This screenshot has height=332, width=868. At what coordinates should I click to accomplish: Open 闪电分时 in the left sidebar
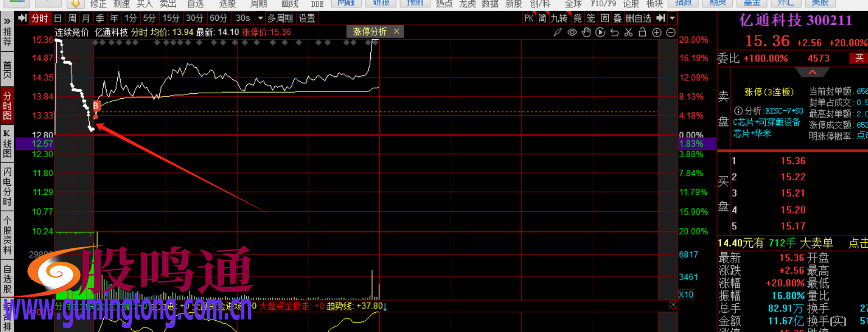[x=7, y=187]
